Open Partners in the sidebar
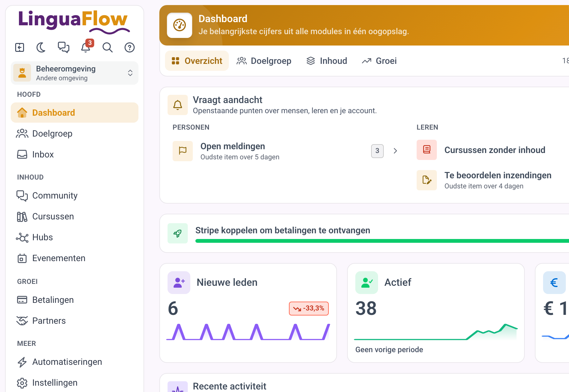The height and width of the screenshot is (392, 569). point(75,321)
